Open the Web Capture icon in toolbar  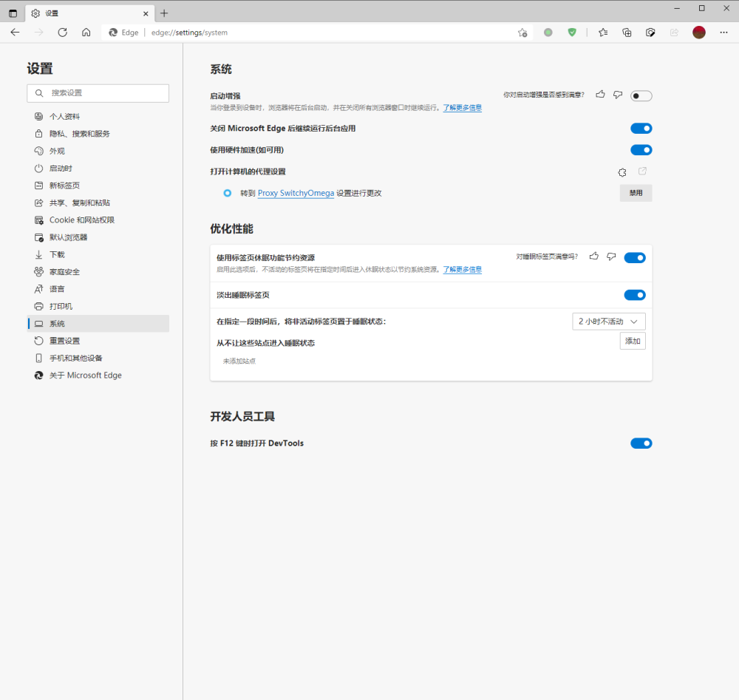tap(650, 32)
